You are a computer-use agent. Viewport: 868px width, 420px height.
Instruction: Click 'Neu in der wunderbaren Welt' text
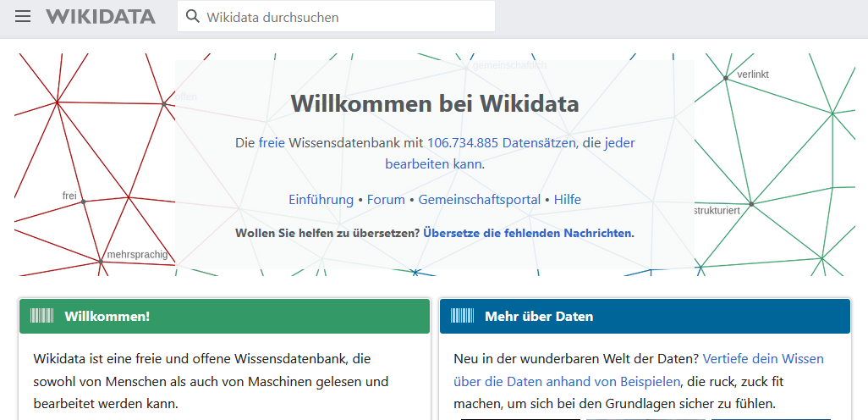coord(576,359)
